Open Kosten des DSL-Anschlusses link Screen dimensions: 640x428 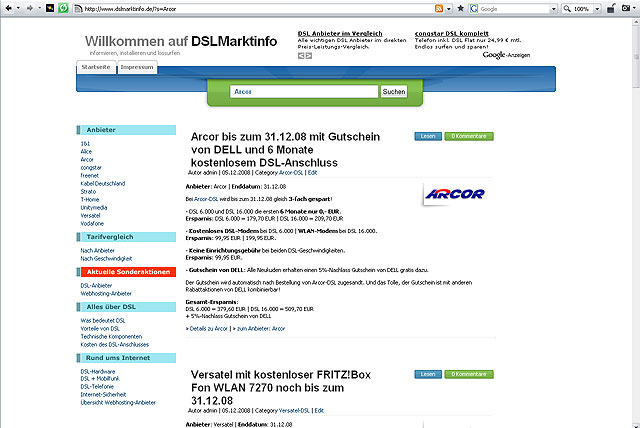(x=115, y=345)
